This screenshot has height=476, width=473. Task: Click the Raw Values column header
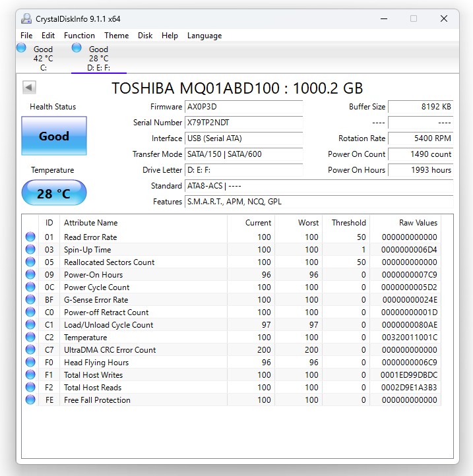click(x=406, y=223)
